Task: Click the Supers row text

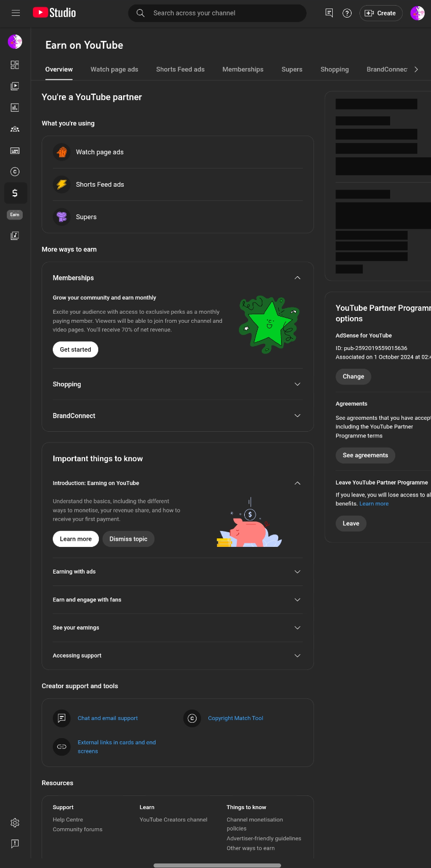Action: (86, 217)
